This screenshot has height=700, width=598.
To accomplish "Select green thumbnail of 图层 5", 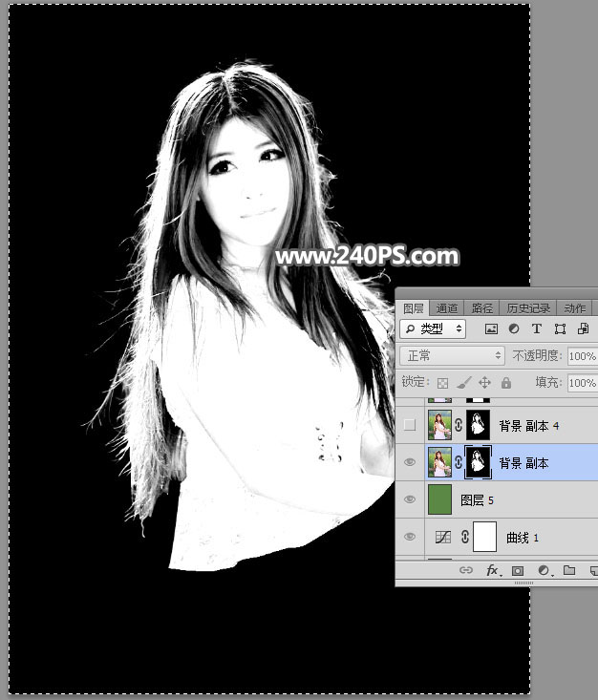I will [x=440, y=499].
